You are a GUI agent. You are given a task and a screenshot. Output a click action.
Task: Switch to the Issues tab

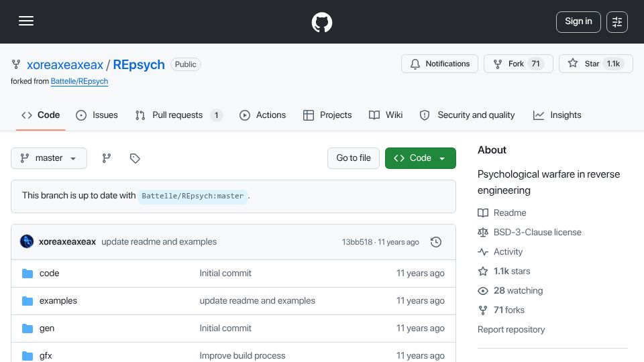(x=97, y=115)
